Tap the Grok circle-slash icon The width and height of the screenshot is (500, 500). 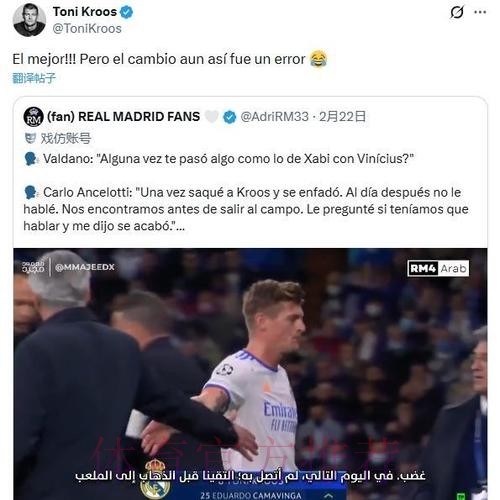[x=457, y=12]
